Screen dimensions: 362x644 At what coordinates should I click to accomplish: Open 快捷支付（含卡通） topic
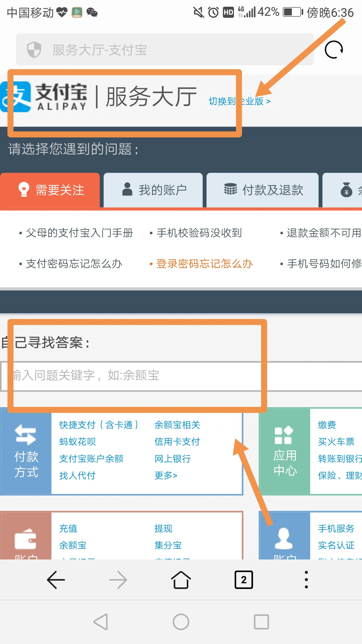tap(99, 425)
